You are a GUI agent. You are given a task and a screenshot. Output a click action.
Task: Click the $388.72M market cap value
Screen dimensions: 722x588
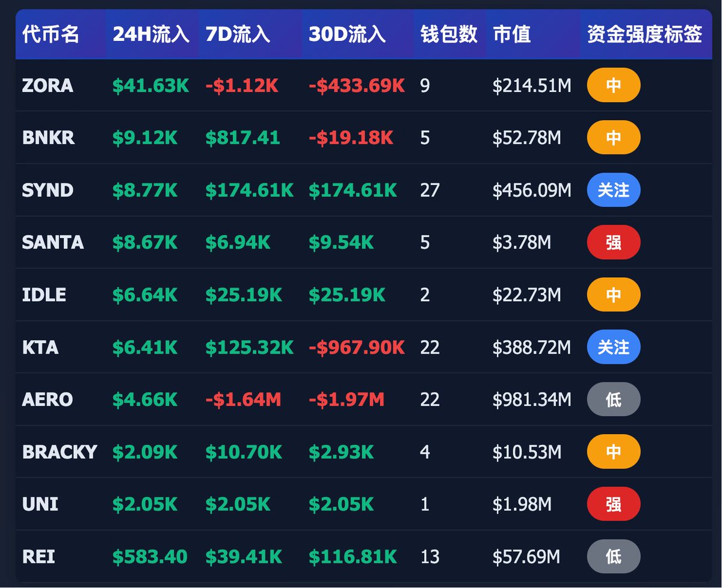point(532,347)
